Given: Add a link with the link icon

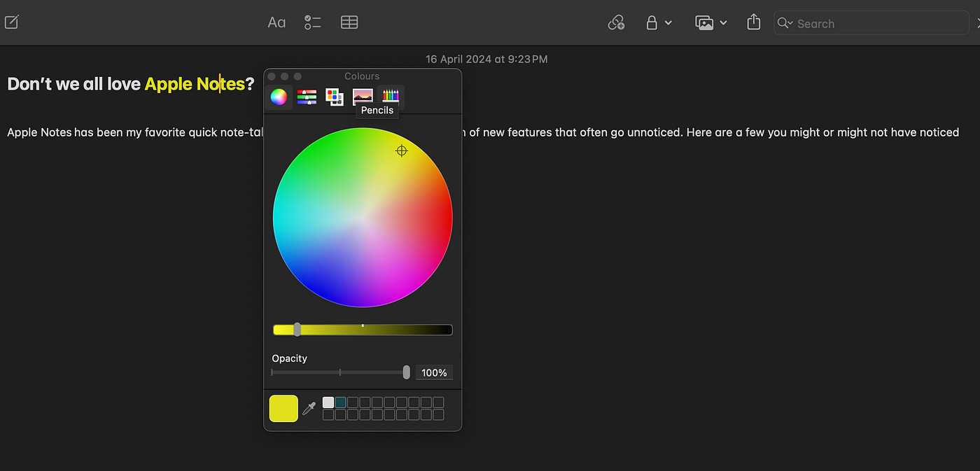Looking at the screenshot, I should point(616,23).
